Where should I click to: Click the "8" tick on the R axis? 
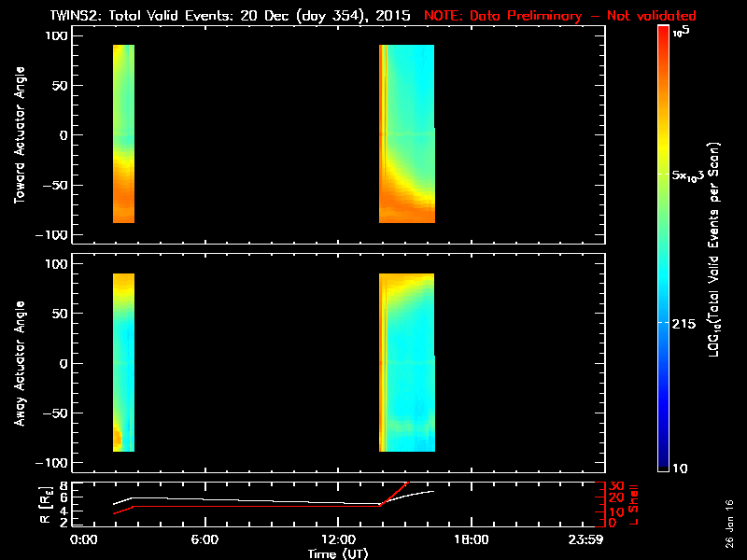tap(62, 486)
